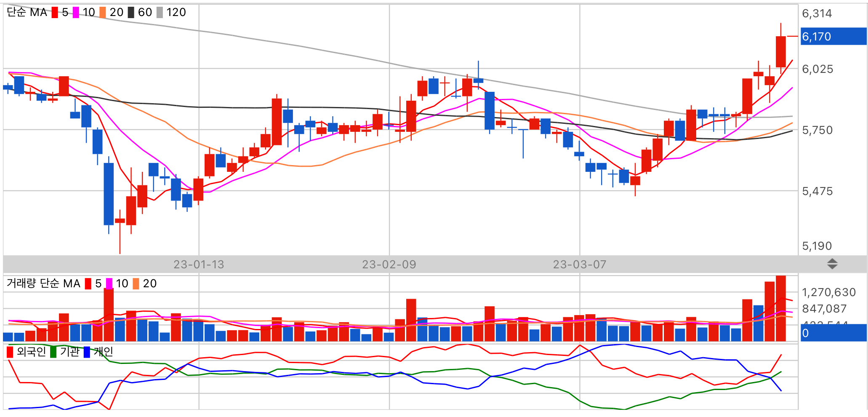Click the up-down resize arrows on date bar
This screenshot has width=868, height=417.
(x=832, y=264)
